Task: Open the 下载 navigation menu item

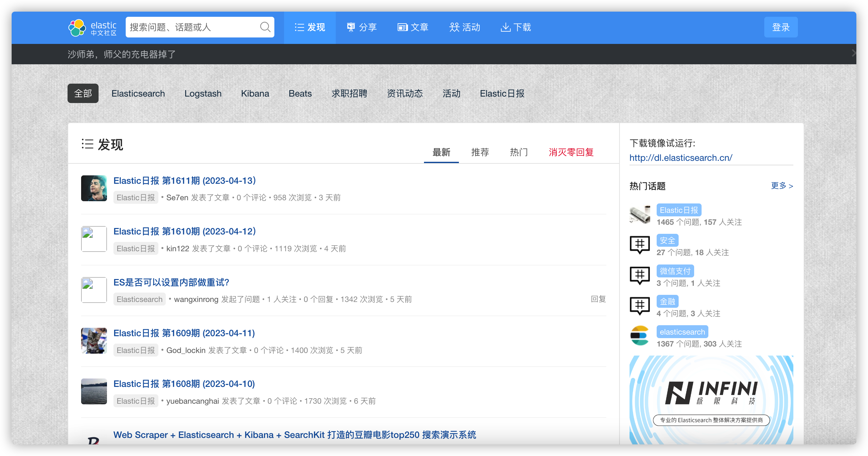Action: coord(515,27)
